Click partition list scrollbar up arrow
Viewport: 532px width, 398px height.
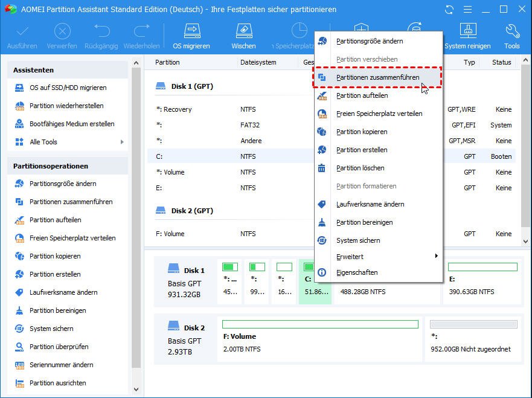click(525, 60)
